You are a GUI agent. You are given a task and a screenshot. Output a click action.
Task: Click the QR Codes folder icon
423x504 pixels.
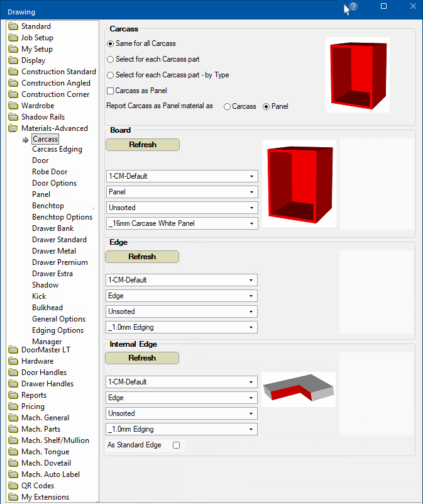(x=13, y=486)
